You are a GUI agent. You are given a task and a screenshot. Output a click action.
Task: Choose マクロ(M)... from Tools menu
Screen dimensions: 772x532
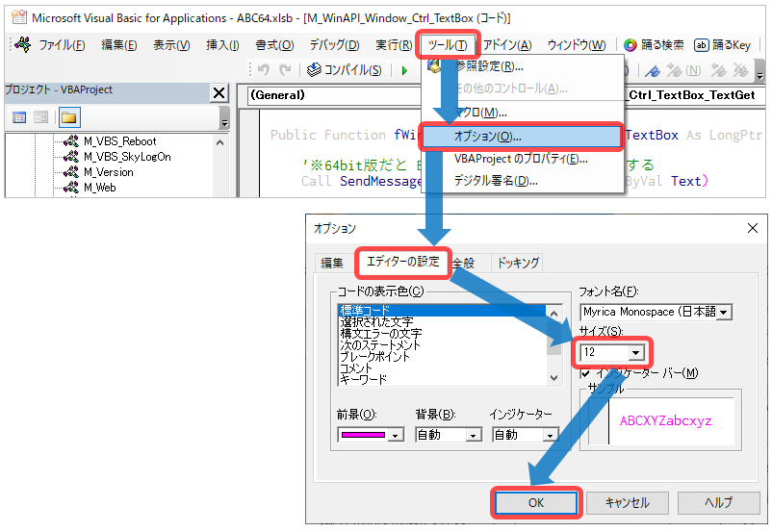[x=523, y=113]
